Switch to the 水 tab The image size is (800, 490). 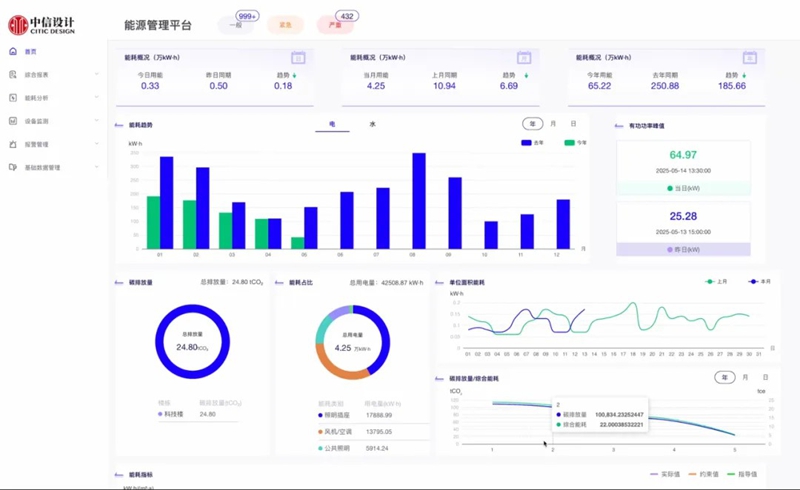372,124
